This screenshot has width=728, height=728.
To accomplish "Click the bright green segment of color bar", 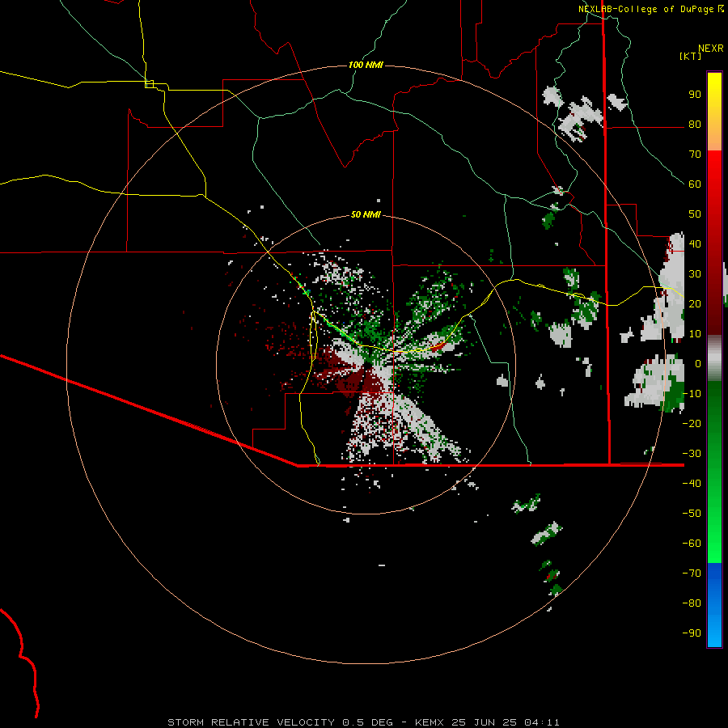I will pos(714,472).
